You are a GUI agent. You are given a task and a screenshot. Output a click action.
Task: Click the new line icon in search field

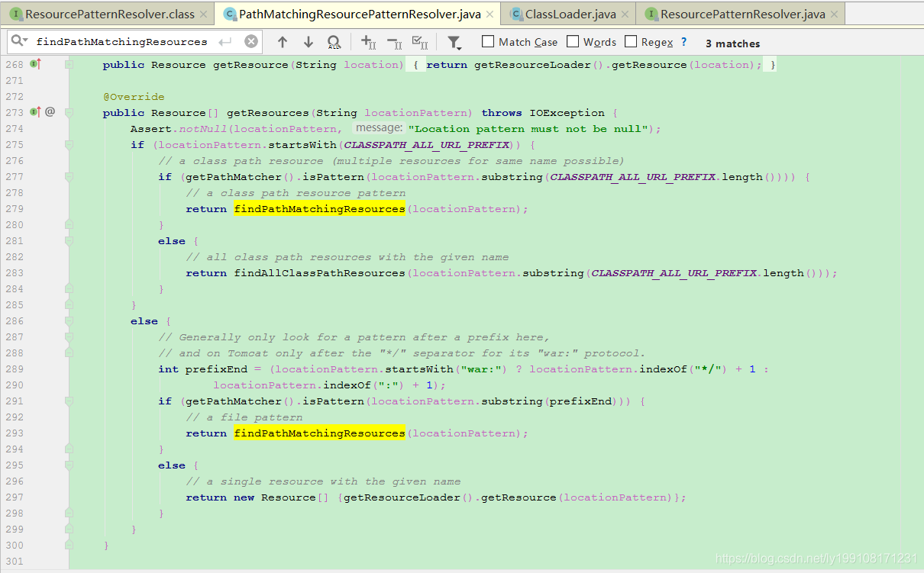[225, 42]
